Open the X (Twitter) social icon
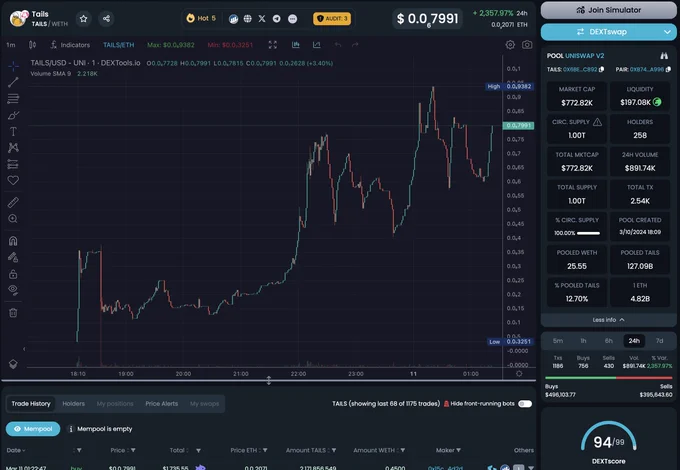680x470 pixels. tap(262, 19)
